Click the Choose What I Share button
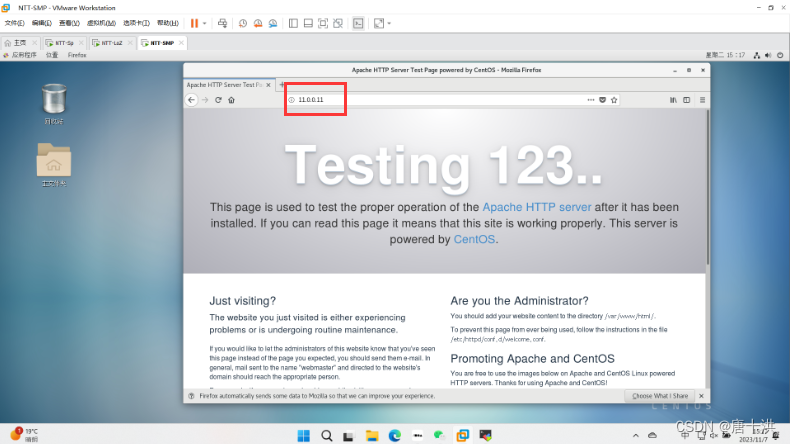Image resolution: width=791 pixels, height=444 pixels. 660,396
